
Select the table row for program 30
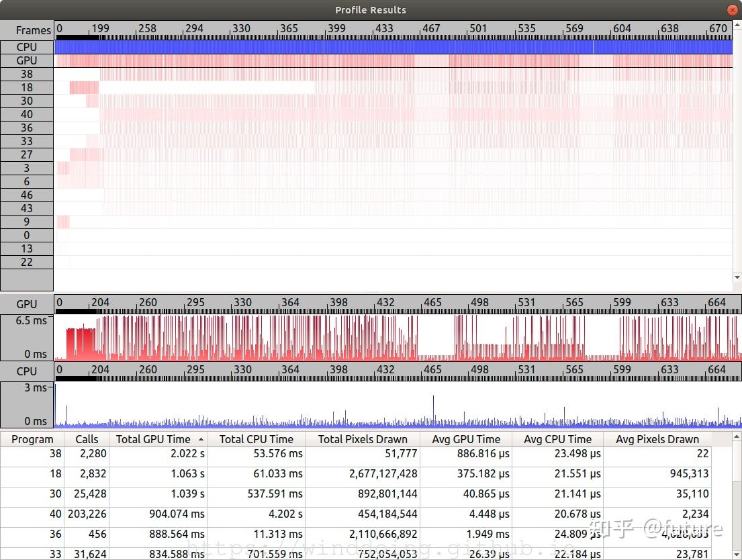[55, 494]
